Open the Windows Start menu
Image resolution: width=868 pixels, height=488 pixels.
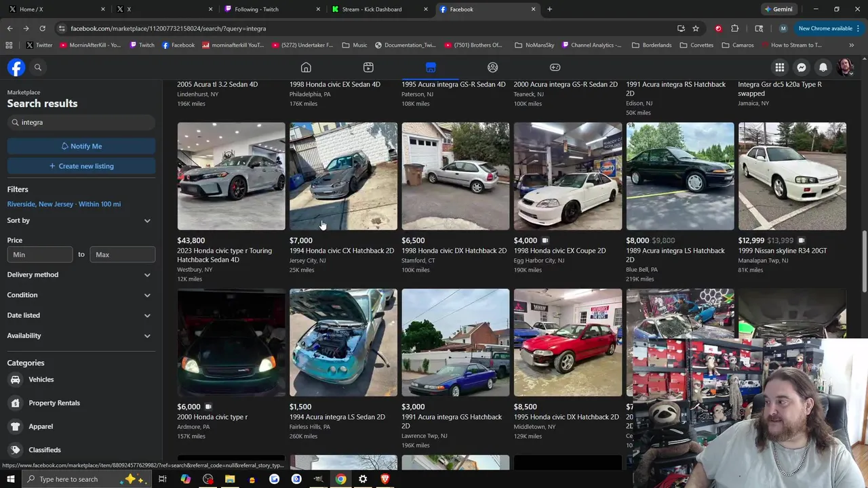coord(10,479)
